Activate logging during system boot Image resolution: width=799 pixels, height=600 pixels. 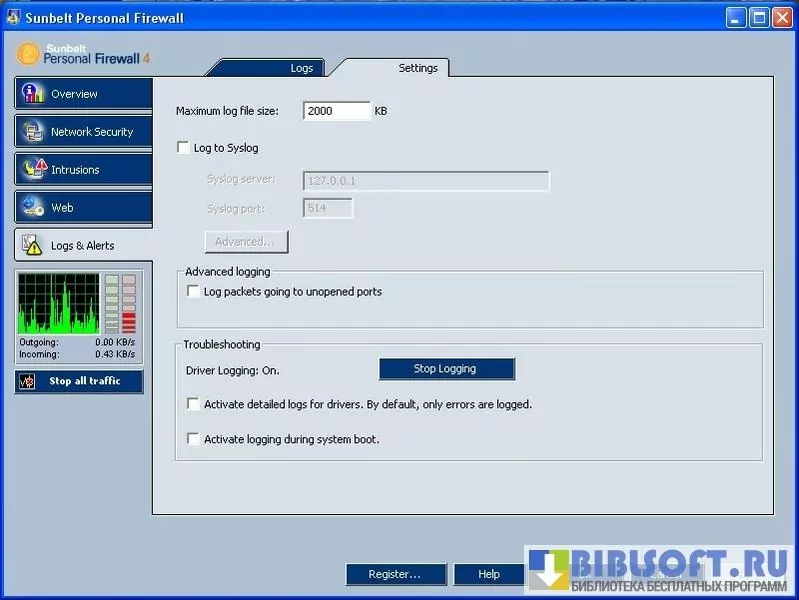[x=194, y=439]
